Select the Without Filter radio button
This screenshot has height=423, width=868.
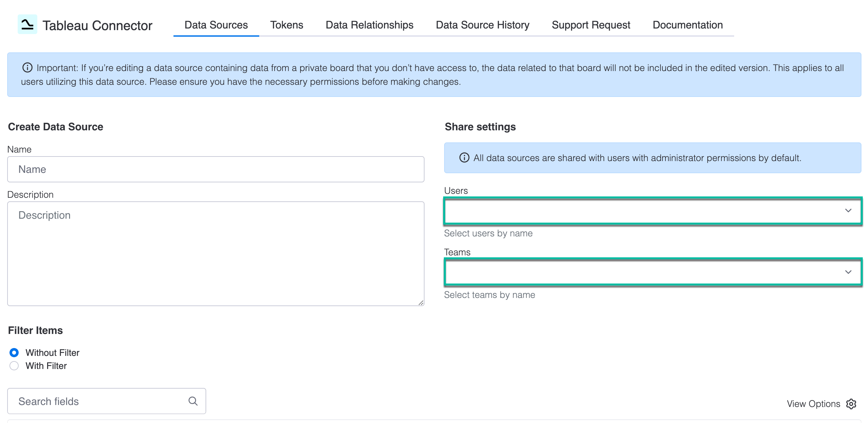[14, 353]
